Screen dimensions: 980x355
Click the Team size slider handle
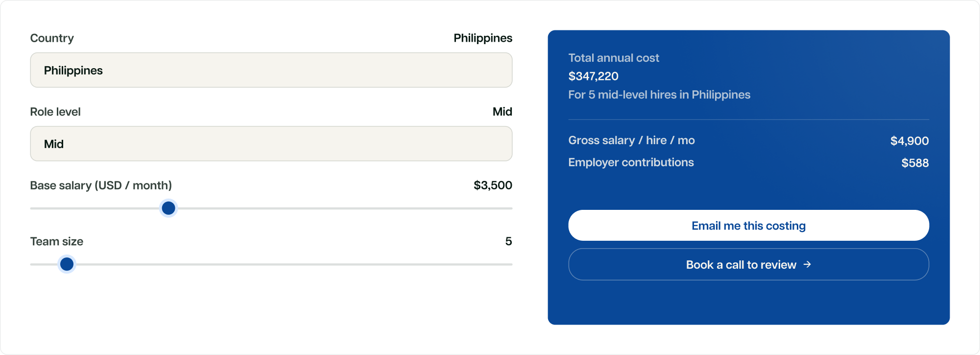(x=67, y=264)
